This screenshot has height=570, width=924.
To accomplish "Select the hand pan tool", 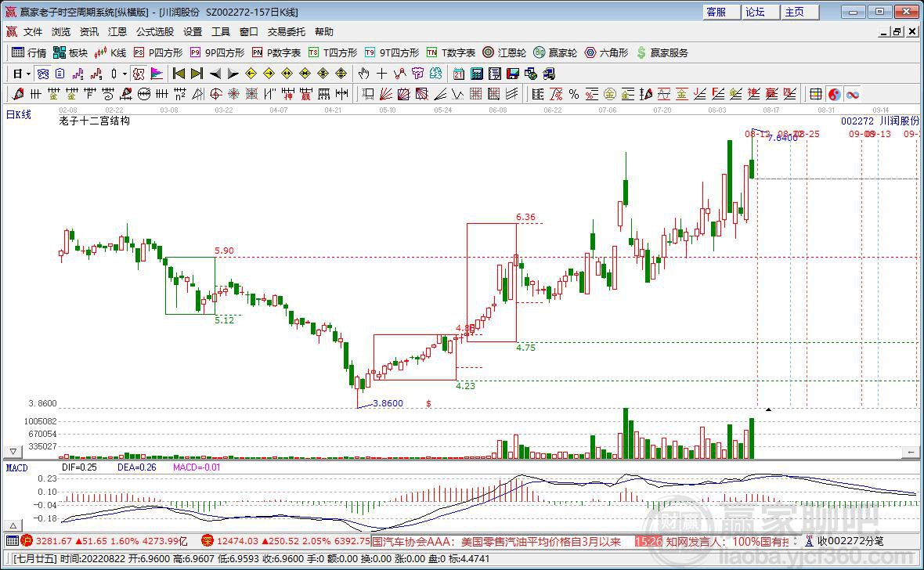I will coord(363,74).
